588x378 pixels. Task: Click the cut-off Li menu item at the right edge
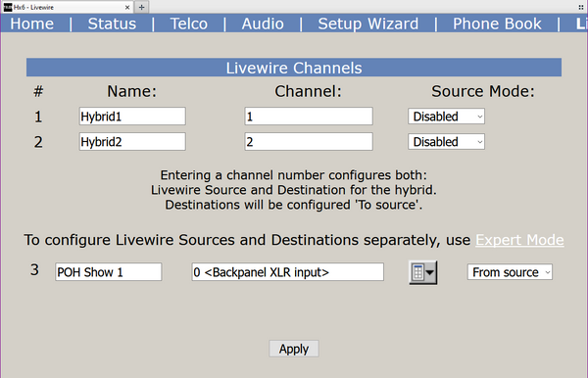click(x=581, y=24)
